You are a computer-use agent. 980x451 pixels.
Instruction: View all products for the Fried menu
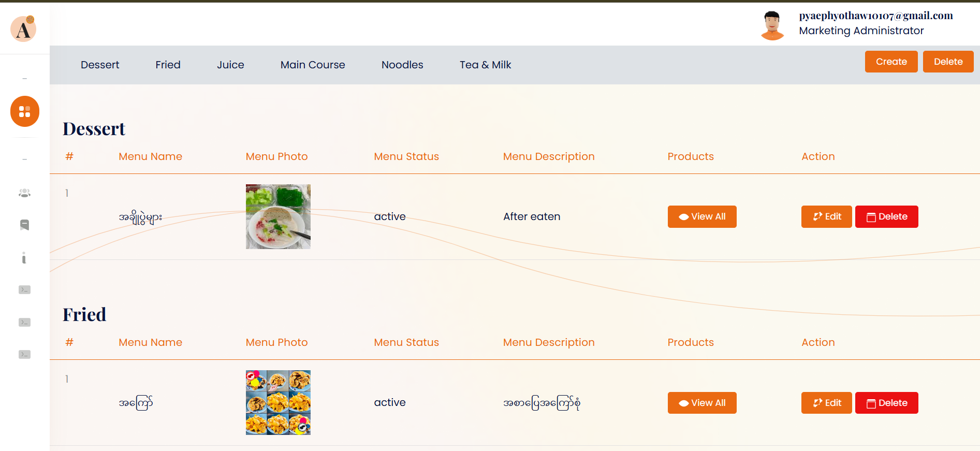coord(702,403)
